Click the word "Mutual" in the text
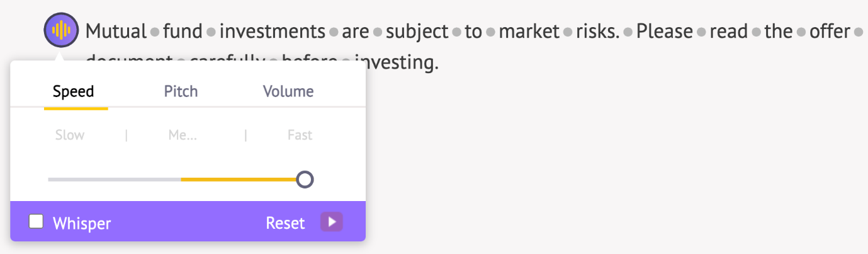The width and height of the screenshot is (868, 254). tap(116, 31)
